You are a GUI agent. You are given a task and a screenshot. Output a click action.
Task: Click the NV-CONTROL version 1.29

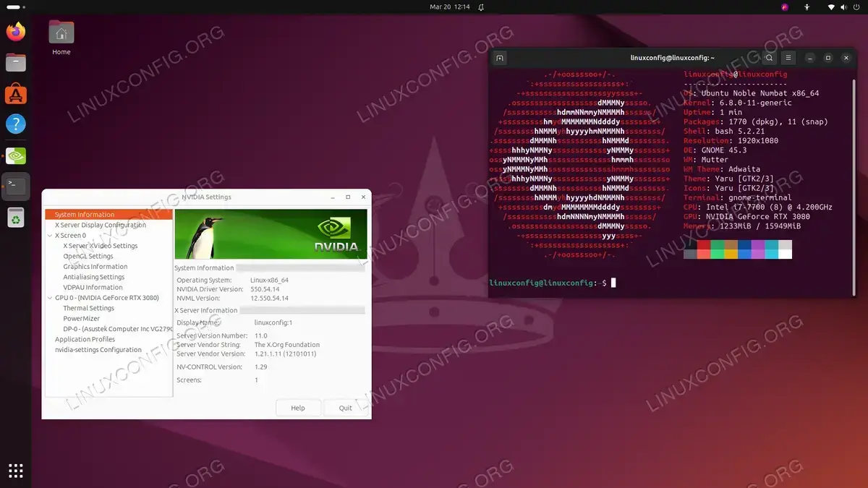click(261, 367)
